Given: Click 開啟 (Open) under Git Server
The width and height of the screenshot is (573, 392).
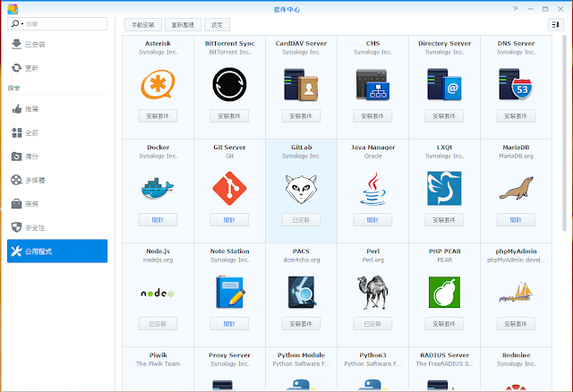Looking at the screenshot, I should coord(229,220).
